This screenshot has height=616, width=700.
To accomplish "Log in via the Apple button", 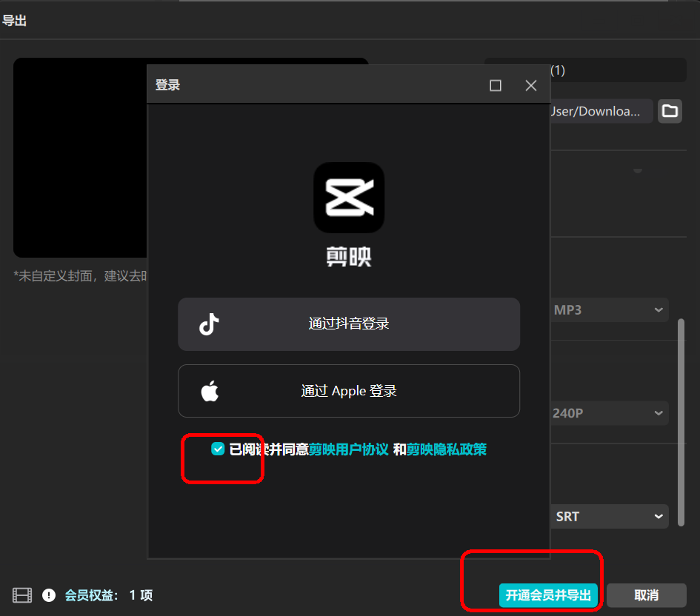I will coord(349,391).
